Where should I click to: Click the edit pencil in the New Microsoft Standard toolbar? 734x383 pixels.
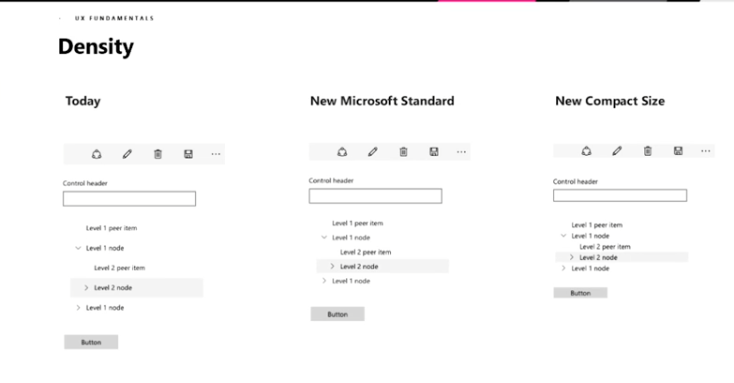pos(373,152)
